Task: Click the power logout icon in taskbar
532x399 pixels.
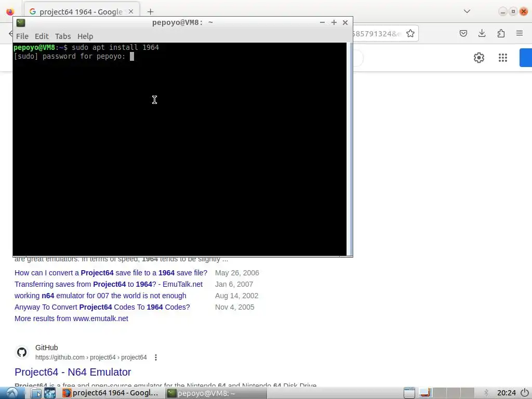Action: pyautogui.click(x=525, y=393)
